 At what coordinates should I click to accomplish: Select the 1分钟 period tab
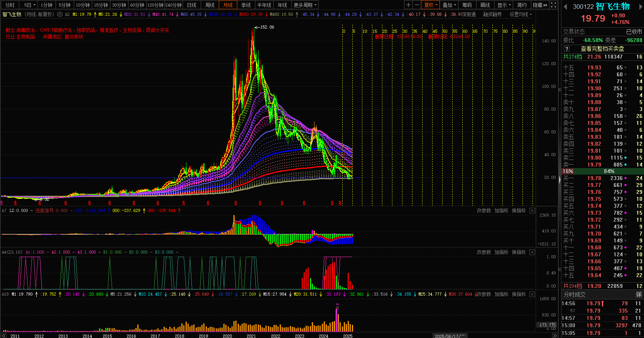click(x=46, y=5)
